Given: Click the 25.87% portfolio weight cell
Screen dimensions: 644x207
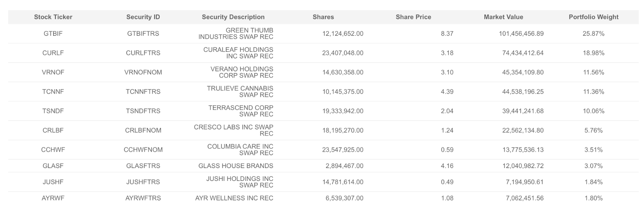Looking at the screenshot, I should pyautogui.click(x=593, y=34).
